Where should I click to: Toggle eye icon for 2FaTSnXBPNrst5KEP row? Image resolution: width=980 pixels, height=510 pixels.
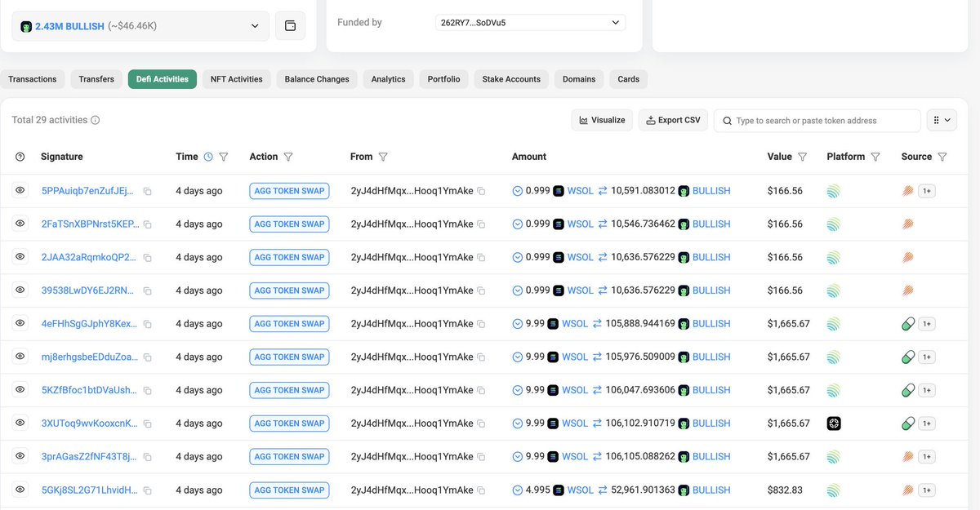(x=20, y=224)
